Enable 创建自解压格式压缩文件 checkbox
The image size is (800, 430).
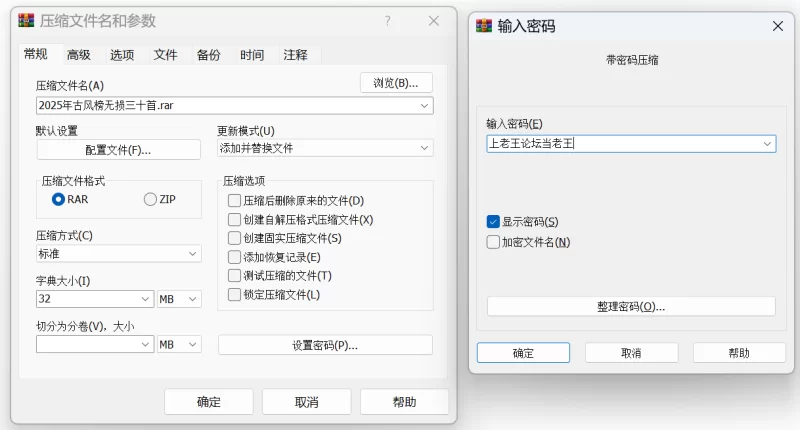point(235,219)
